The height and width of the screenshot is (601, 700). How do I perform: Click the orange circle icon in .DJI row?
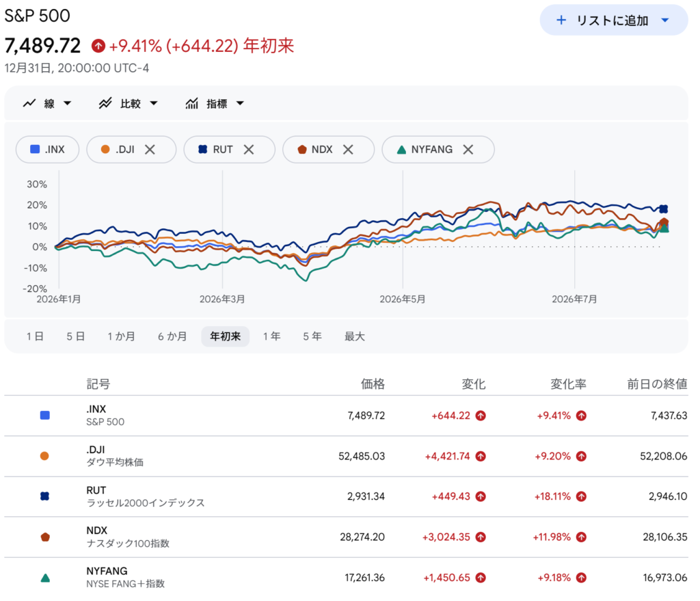click(44, 456)
